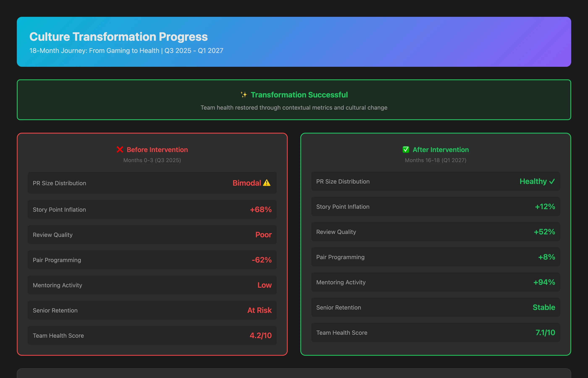Click PR Size Distribution label in Before panel
The image size is (588, 378).
[x=59, y=183]
